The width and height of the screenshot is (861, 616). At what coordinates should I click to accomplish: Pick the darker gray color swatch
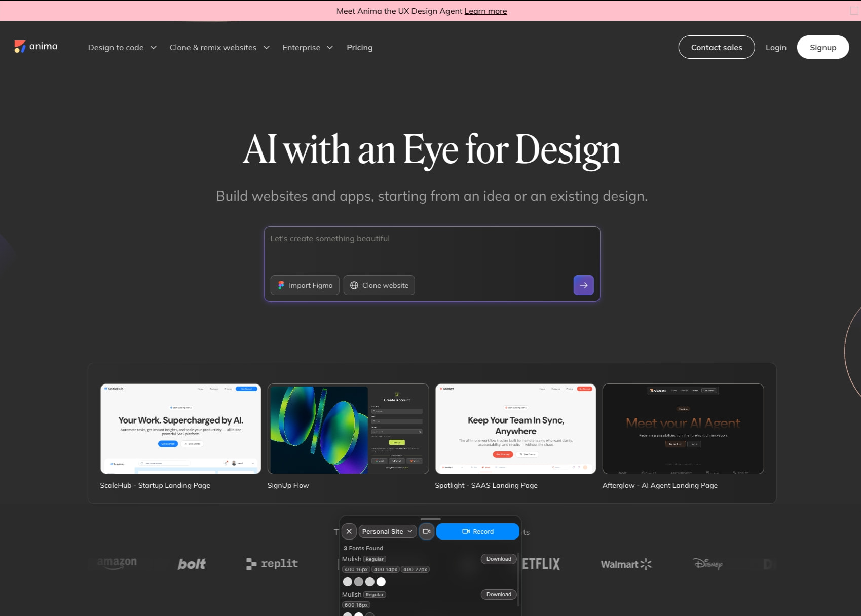tap(359, 582)
